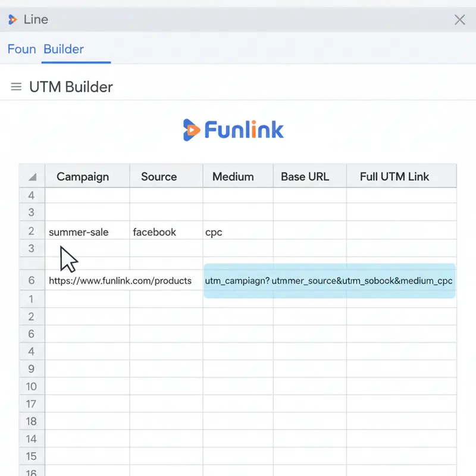Open the UTM Builder hamburger menu
Image resolution: width=476 pixels, height=476 pixels.
pyautogui.click(x=16, y=86)
